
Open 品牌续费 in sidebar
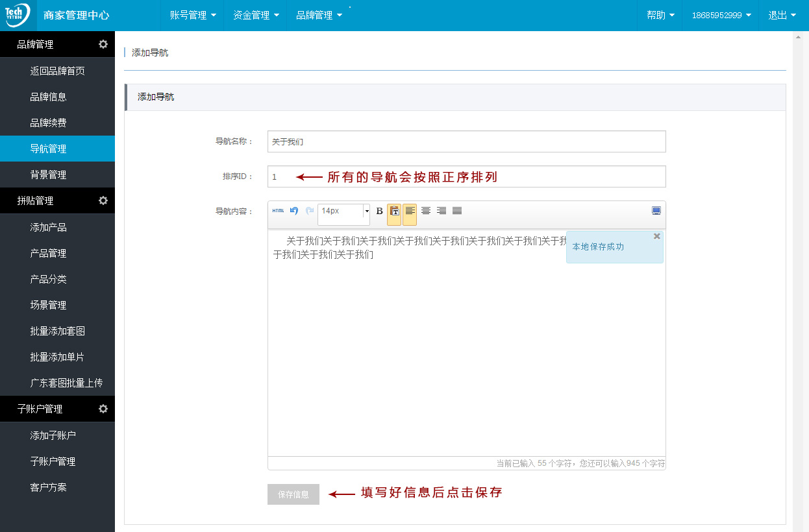[x=57, y=123]
